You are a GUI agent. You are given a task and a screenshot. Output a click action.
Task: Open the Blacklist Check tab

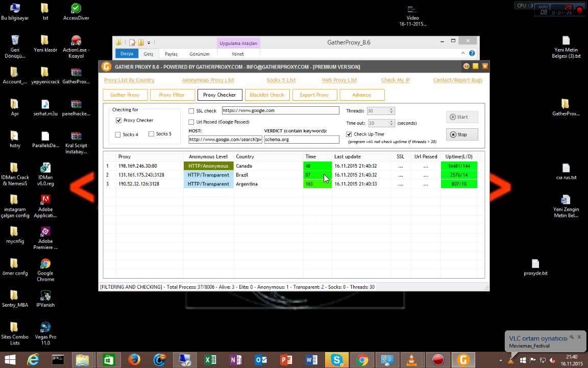(x=267, y=95)
